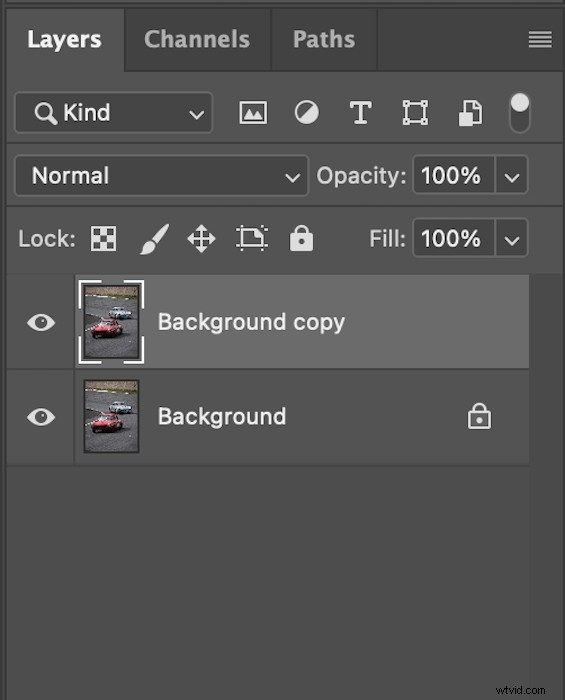The image size is (565, 700).
Task: Open the Kind filter dropdown
Action: pyautogui.click(x=113, y=112)
